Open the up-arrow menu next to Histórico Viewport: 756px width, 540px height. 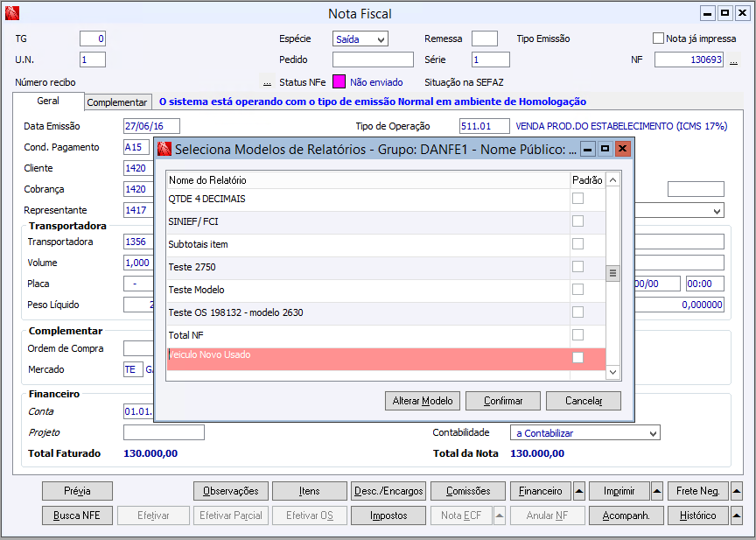coord(736,515)
